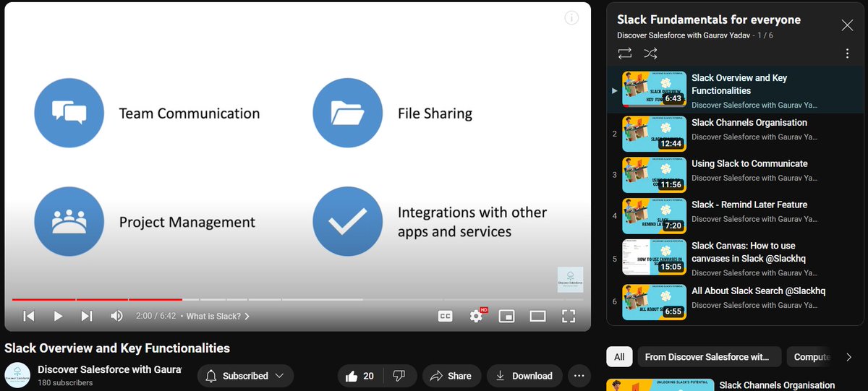Open the 'What is Slack?' chapter list
This screenshot has width=868, height=391.
[x=218, y=316]
